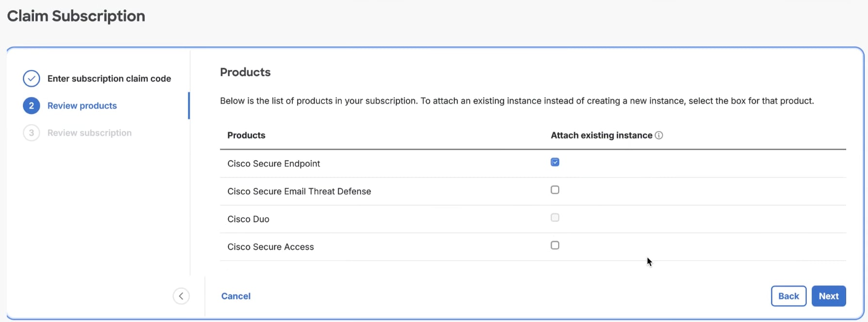Collapse the steps sidebar with the chevron button
868x322 pixels.
[181, 296]
